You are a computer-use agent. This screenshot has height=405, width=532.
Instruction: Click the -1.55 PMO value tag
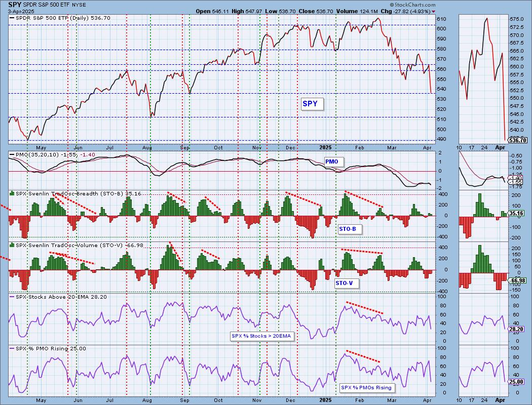(515, 182)
